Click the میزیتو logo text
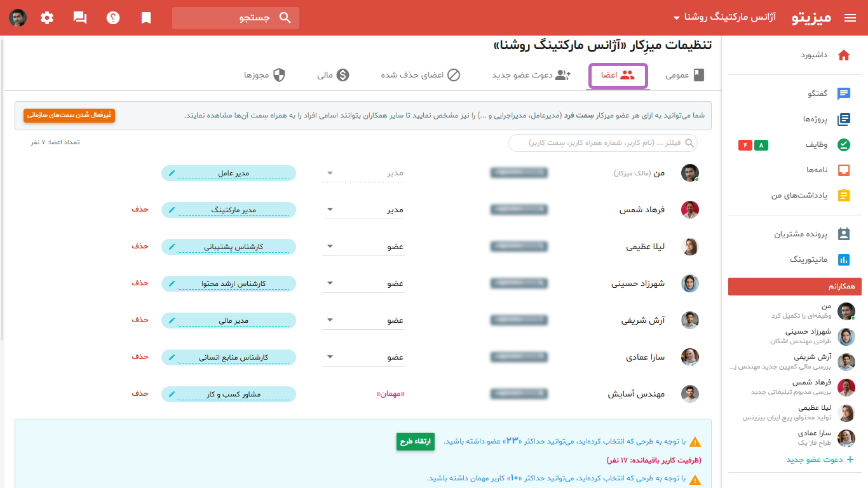868x488 pixels. (811, 18)
